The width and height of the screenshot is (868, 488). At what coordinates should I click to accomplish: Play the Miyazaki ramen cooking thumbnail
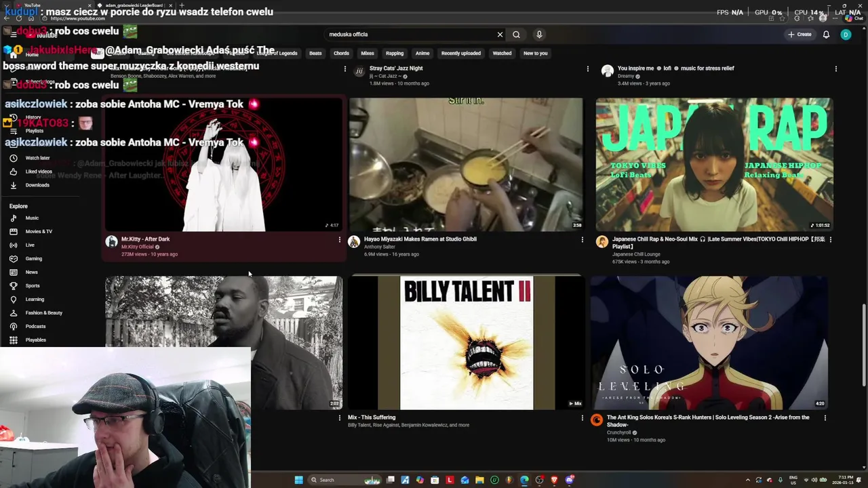[x=466, y=165]
